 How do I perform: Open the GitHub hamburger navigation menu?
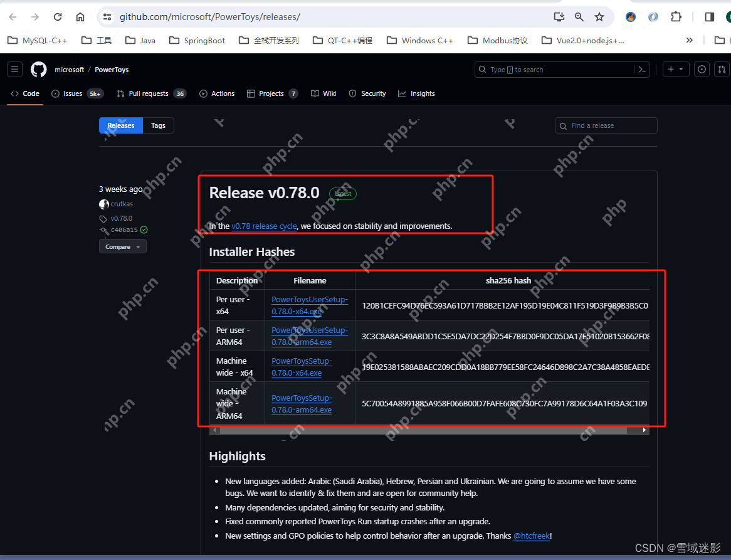pos(15,70)
